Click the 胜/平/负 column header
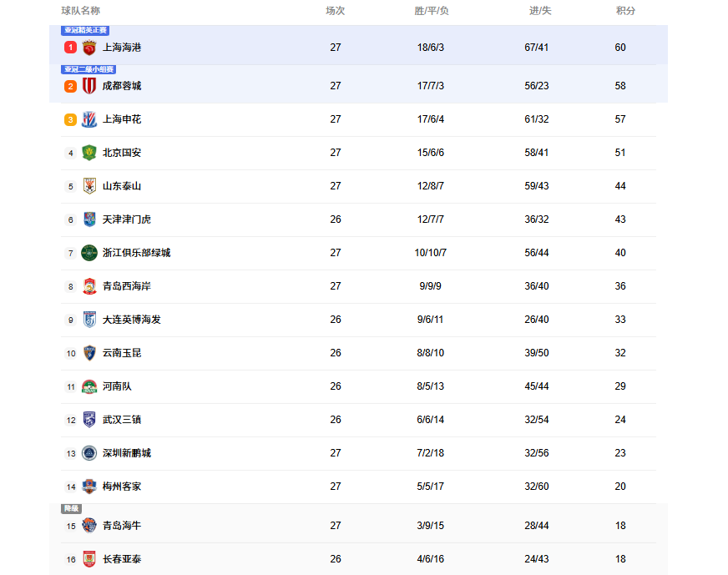The height and width of the screenshot is (575, 728). pos(432,11)
